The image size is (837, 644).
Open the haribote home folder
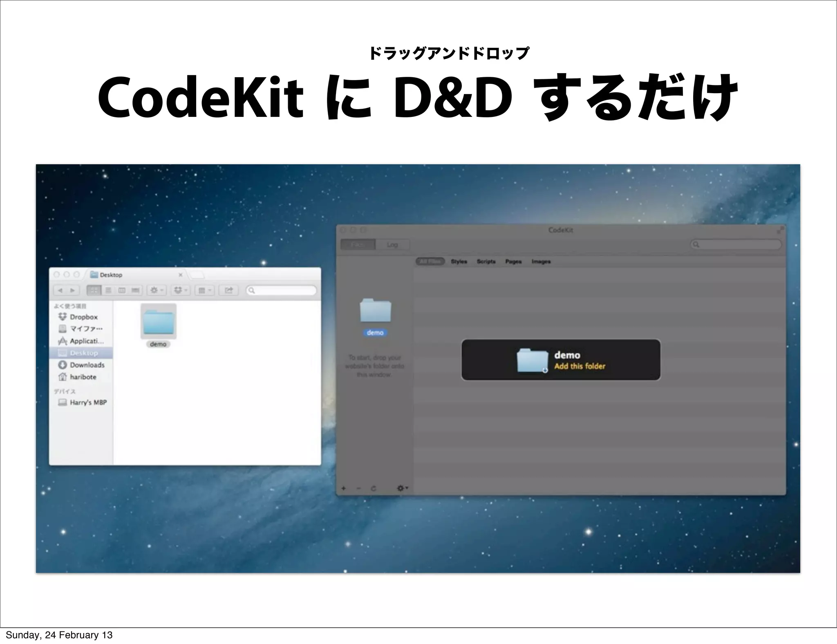click(81, 377)
